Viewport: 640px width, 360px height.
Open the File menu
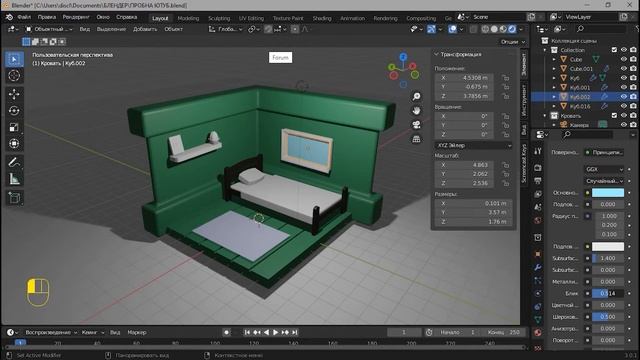pyautogui.click(x=24, y=17)
